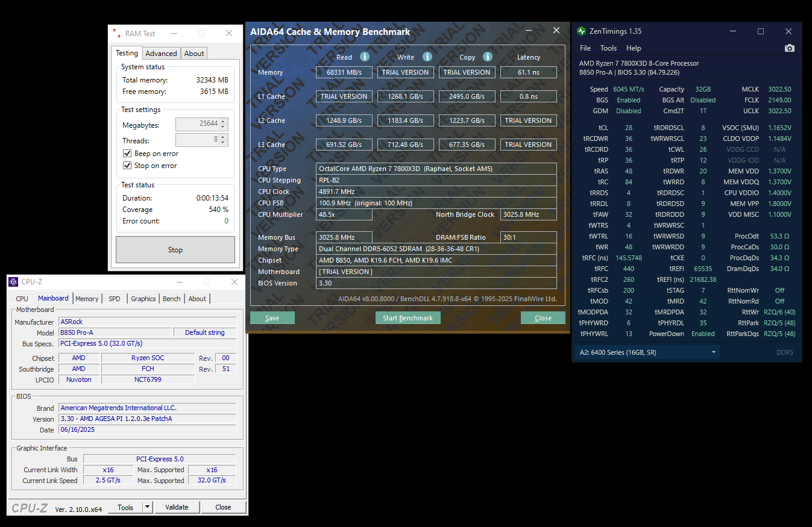Screen dimensions: 812x527
Task: Click the CPU-Z title bar icon
Action: (x=14, y=281)
